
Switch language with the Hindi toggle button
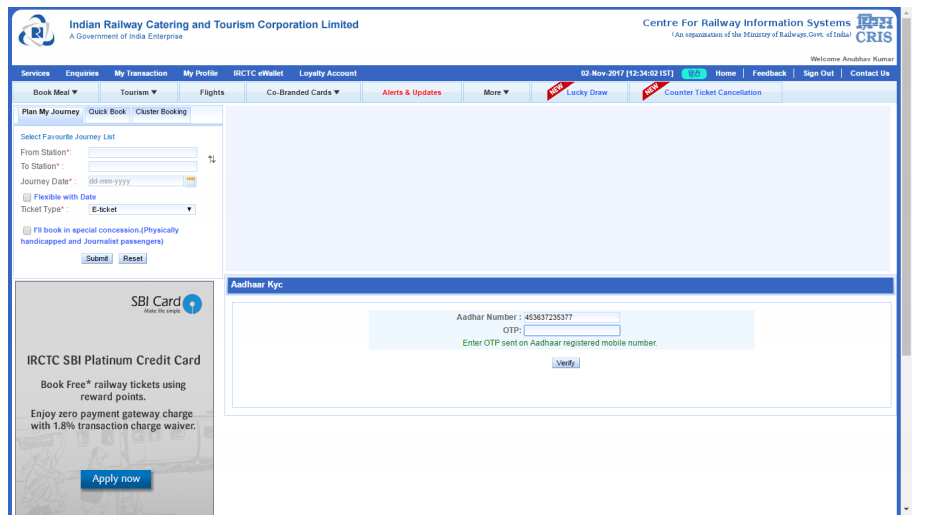(693, 73)
